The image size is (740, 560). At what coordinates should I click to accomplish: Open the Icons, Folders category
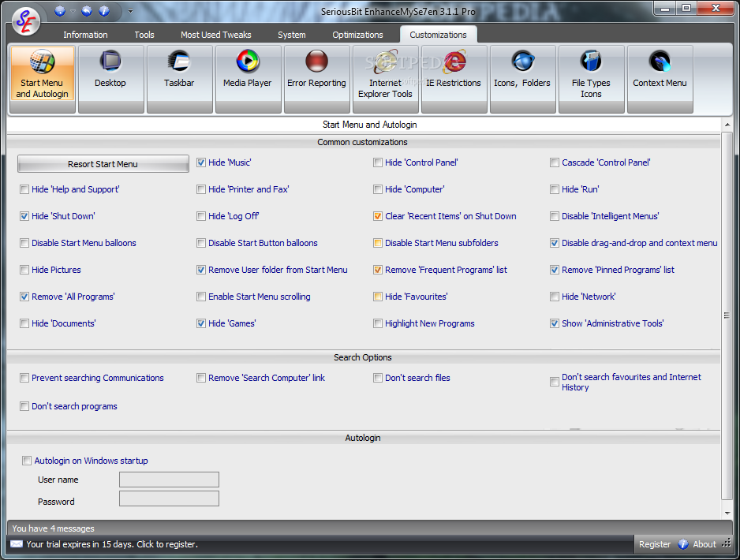point(522,79)
